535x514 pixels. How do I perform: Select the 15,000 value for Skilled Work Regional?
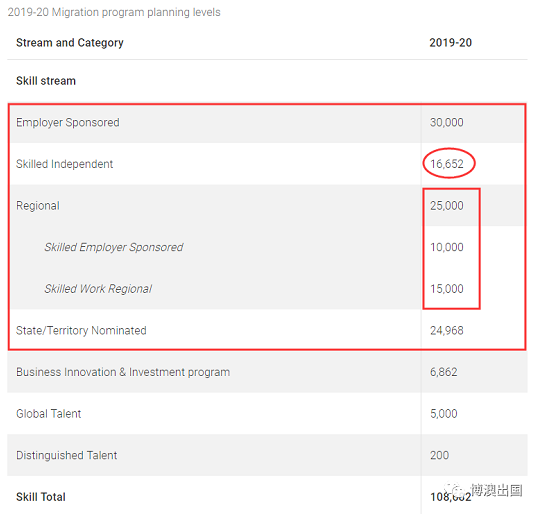click(x=447, y=289)
